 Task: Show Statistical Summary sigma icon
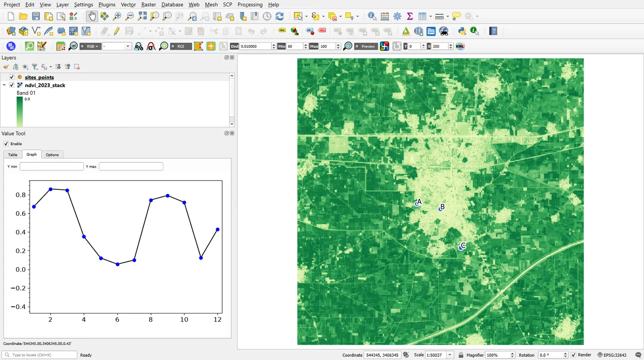tap(410, 16)
